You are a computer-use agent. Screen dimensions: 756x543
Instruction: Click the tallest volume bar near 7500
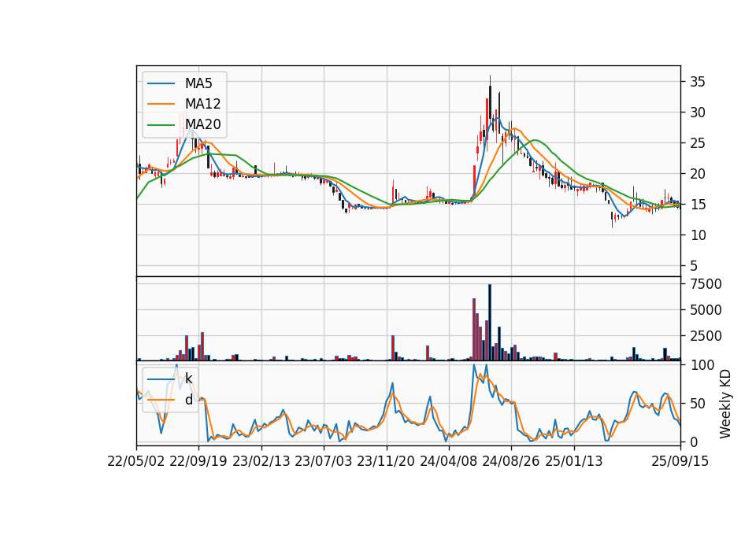pos(490,323)
